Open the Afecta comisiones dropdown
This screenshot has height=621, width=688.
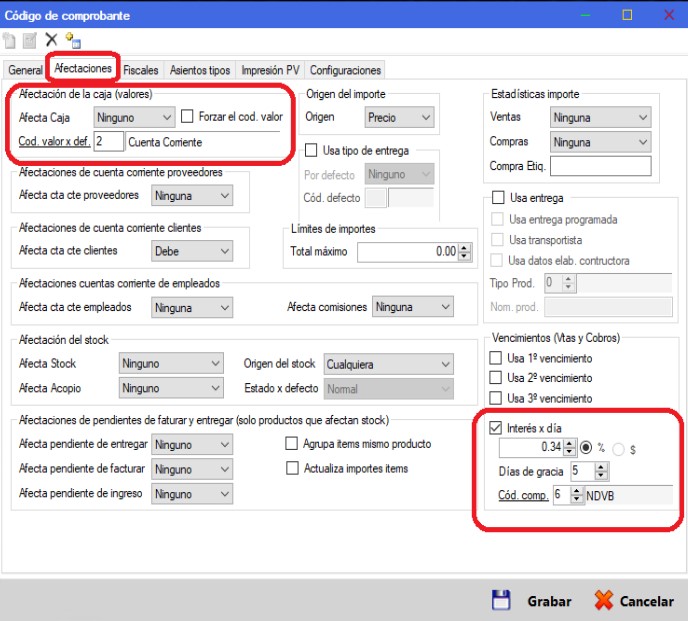tap(413, 307)
